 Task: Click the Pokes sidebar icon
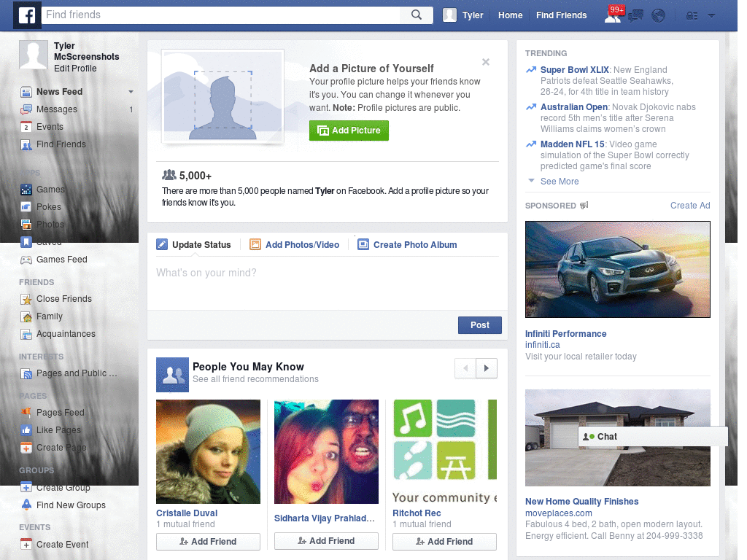click(26, 206)
